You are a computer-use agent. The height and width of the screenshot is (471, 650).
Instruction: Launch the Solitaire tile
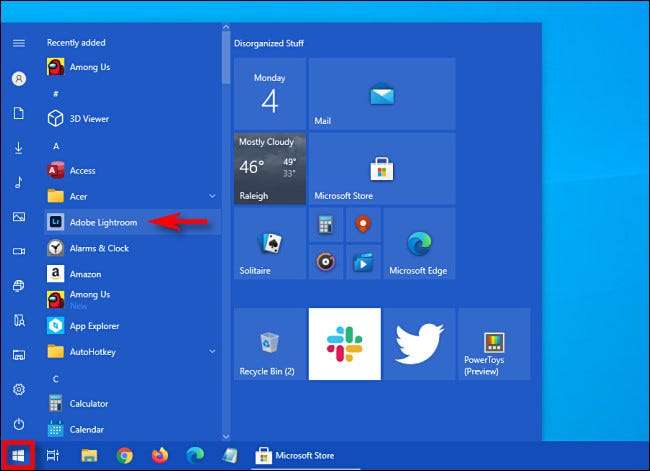coord(270,243)
